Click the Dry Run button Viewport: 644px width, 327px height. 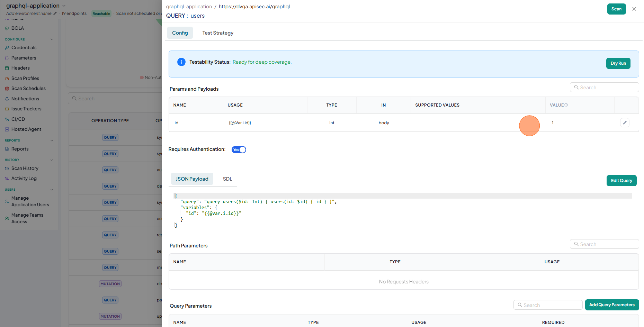tap(618, 63)
